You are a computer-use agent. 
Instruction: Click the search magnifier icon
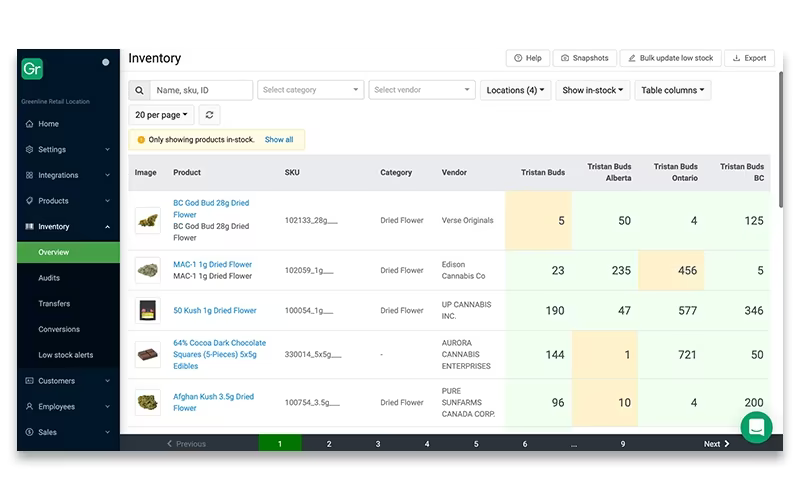coord(139,90)
